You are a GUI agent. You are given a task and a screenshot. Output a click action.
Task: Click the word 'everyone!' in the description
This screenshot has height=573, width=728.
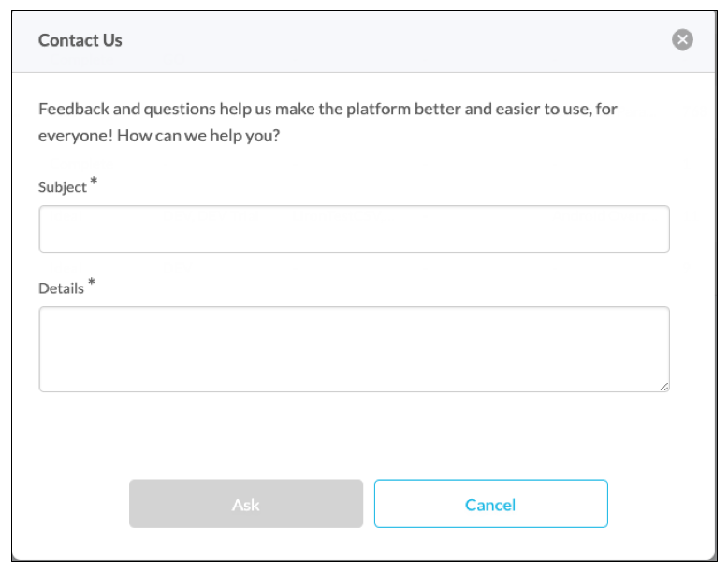coord(73,136)
